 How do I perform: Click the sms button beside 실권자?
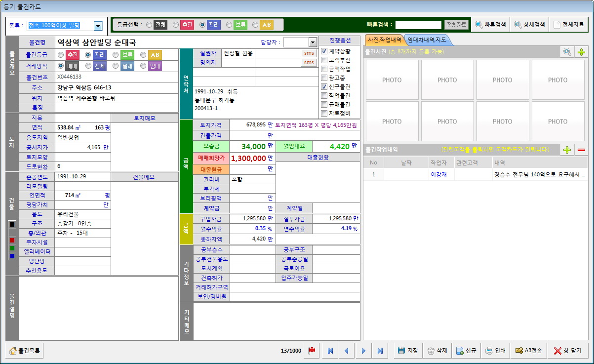pos(309,53)
